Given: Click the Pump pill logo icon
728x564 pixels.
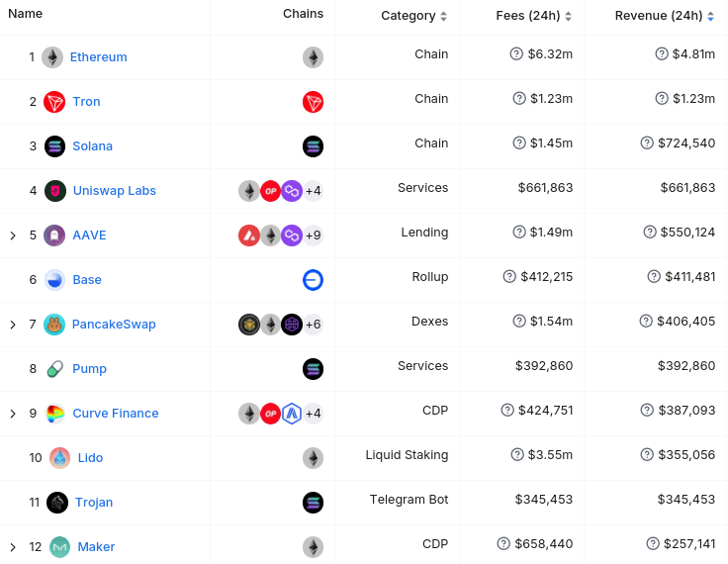Looking at the screenshot, I should click(x=54, y=369).
